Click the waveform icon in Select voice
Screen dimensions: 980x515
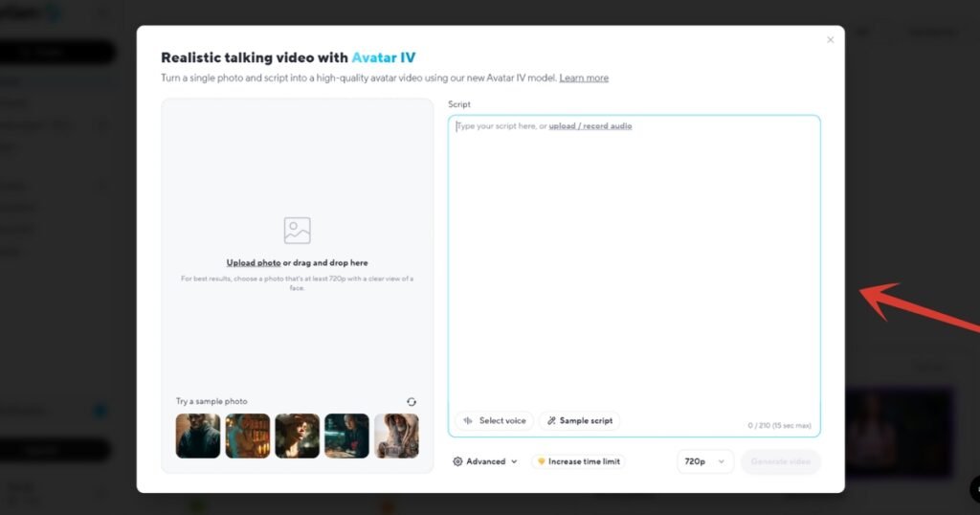tap(468, 421)
